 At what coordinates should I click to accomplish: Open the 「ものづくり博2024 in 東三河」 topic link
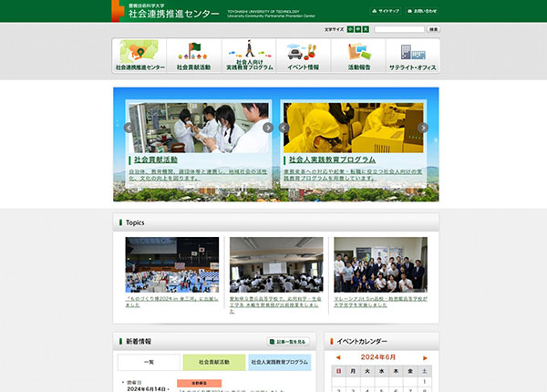click(x=171, y=302)
